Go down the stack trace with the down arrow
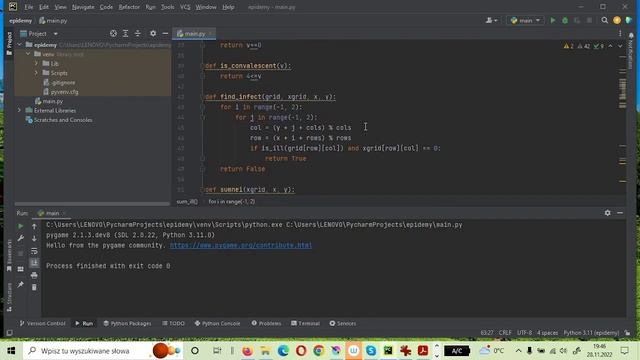 34,238
